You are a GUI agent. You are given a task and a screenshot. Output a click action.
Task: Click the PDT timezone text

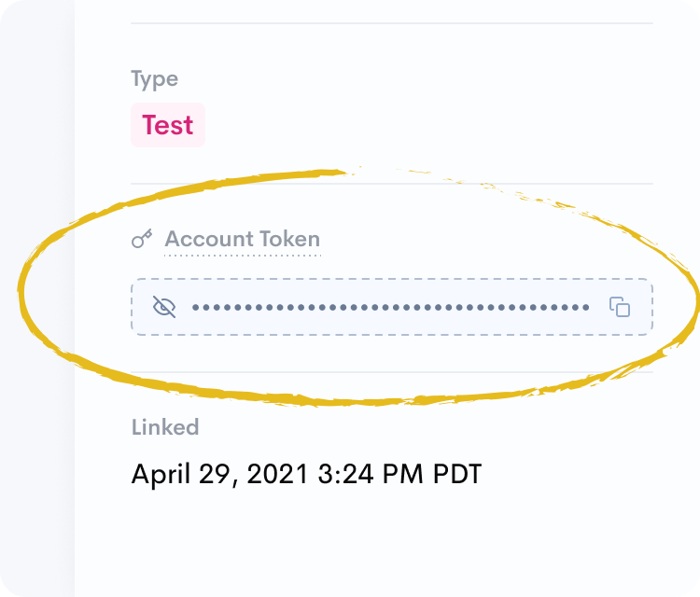tap(457, 474)
